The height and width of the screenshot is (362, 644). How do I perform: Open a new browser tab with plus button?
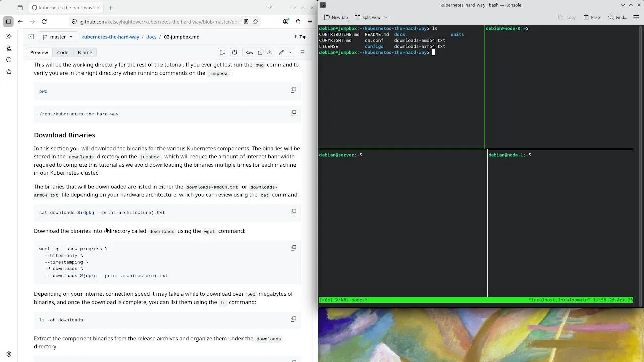point(110,7)
